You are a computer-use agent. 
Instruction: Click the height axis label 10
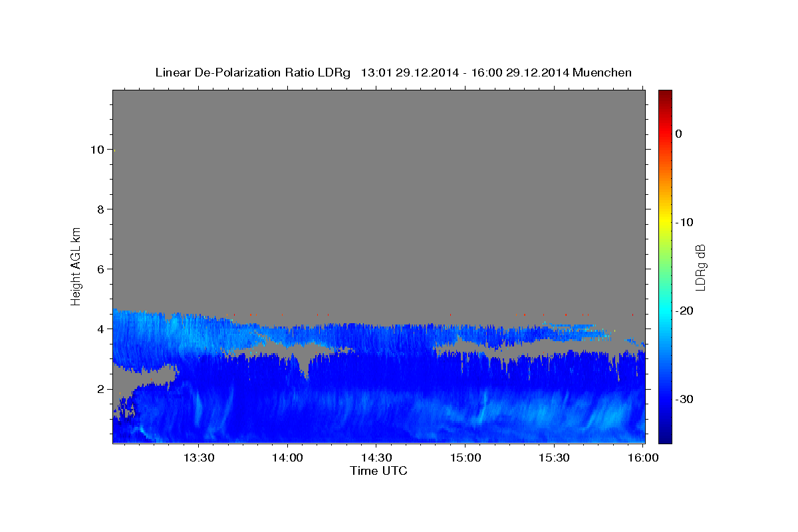point(98,150)
